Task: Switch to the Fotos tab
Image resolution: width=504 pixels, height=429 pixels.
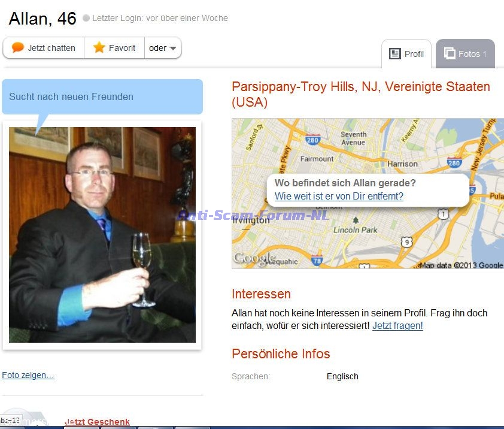Action: click(465, 54)
